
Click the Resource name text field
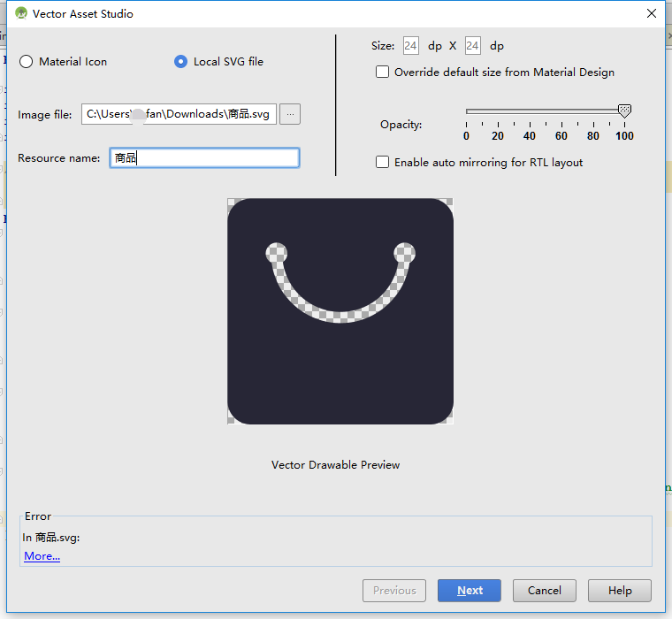click(x=204, y=157)
